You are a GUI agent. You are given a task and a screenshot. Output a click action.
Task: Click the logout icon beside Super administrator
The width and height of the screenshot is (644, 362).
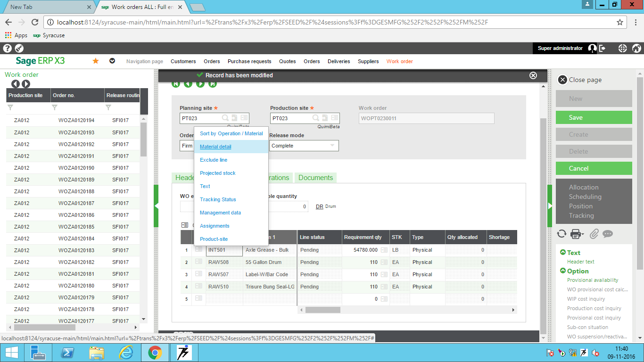603,48
